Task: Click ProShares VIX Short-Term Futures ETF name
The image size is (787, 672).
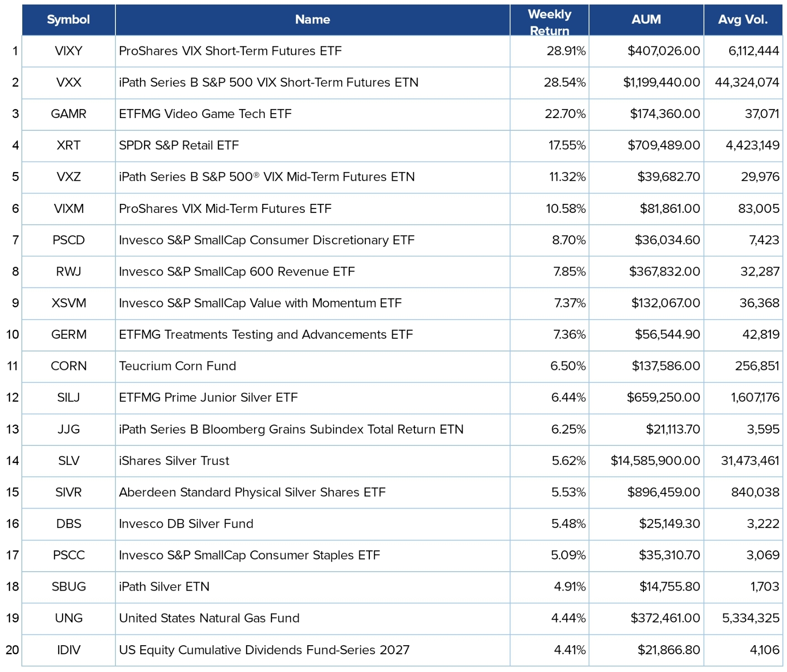Action: tap(230, 51)
